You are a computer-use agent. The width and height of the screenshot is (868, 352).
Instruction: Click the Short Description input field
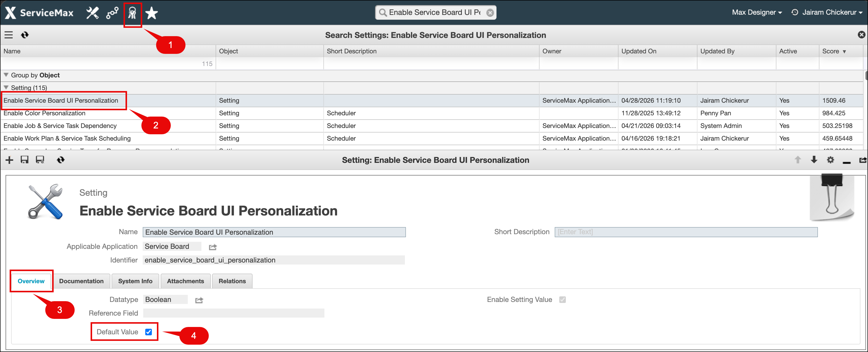pyautogui.click(x=686, y=232)
